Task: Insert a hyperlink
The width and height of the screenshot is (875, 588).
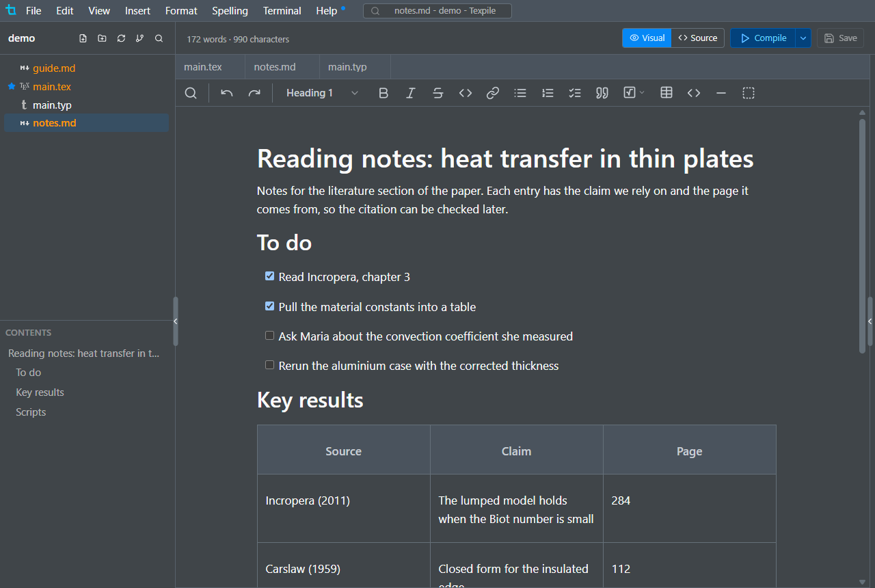Action: pyautogui.click(x=493, y=93)
